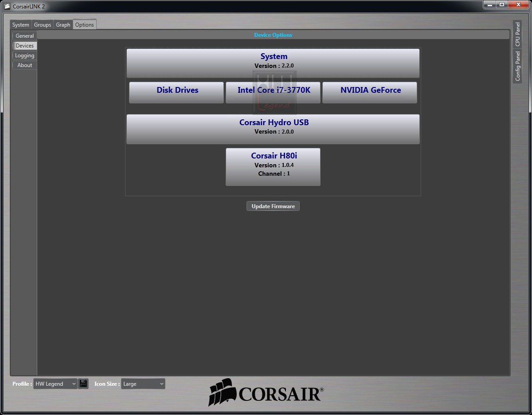Screen dimensions: 532x415
Task: Click the CorsairLINK 2 title bar app icon
Action: [7, 6]
